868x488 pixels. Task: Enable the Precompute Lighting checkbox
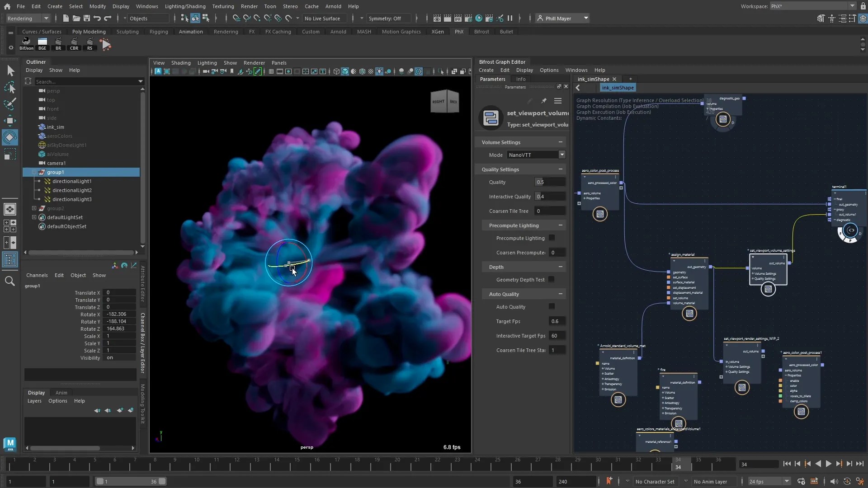click(552, 238)
